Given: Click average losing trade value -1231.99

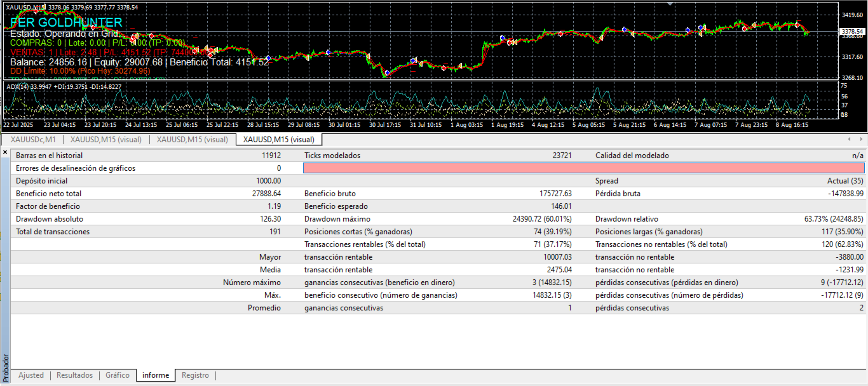Looking at the screenshot, I should click(x=850, y=270).
